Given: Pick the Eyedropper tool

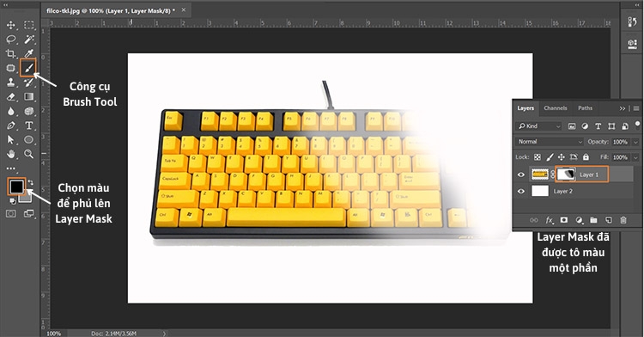Looking at the screenshot, I should (28, 53).
